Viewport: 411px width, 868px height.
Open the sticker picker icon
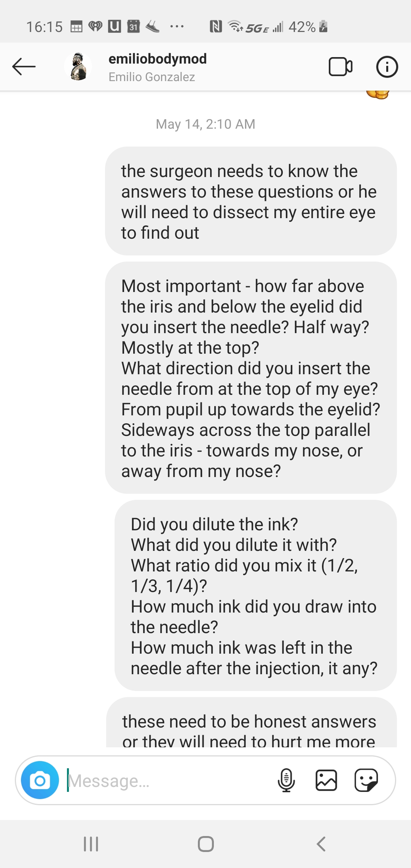click(366, 780)
